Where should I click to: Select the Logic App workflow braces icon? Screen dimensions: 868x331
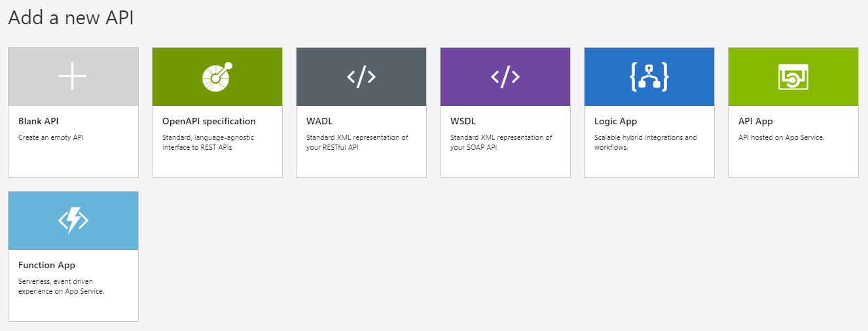click(x=649, y=77)
